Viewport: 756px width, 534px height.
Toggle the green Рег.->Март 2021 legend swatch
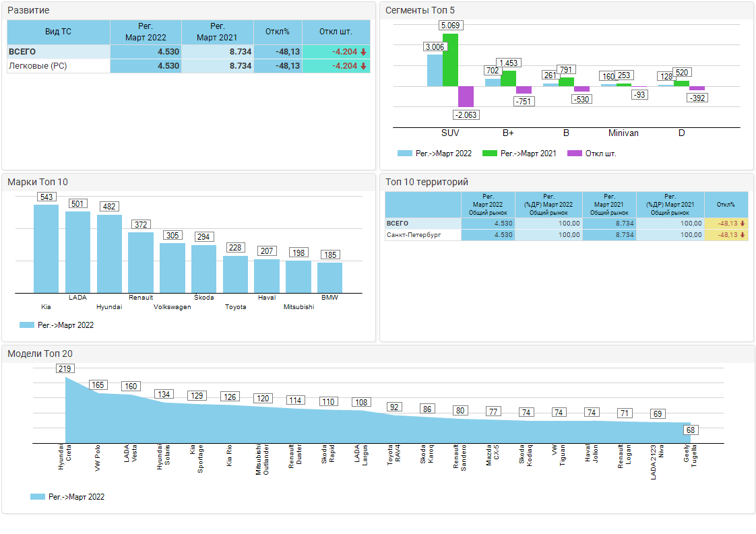(x=490, y=154)
